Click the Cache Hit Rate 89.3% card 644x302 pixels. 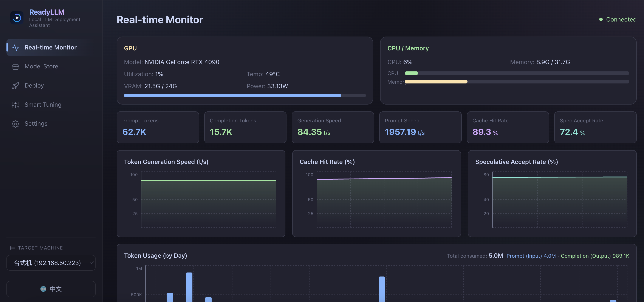(x=508, y=127)
